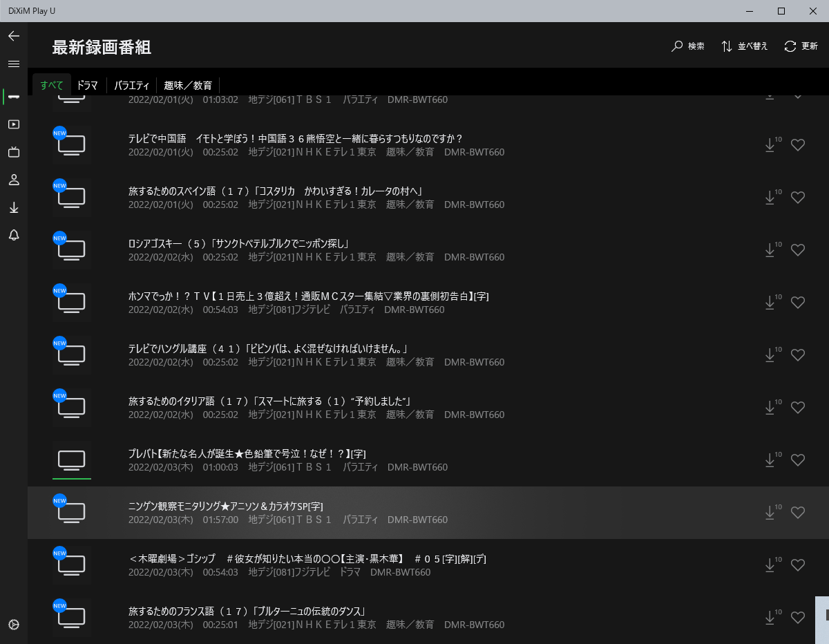Open settings gear in the sidebar
The image size is (829, 644).
pyautogui.click(x=14, y=625)
